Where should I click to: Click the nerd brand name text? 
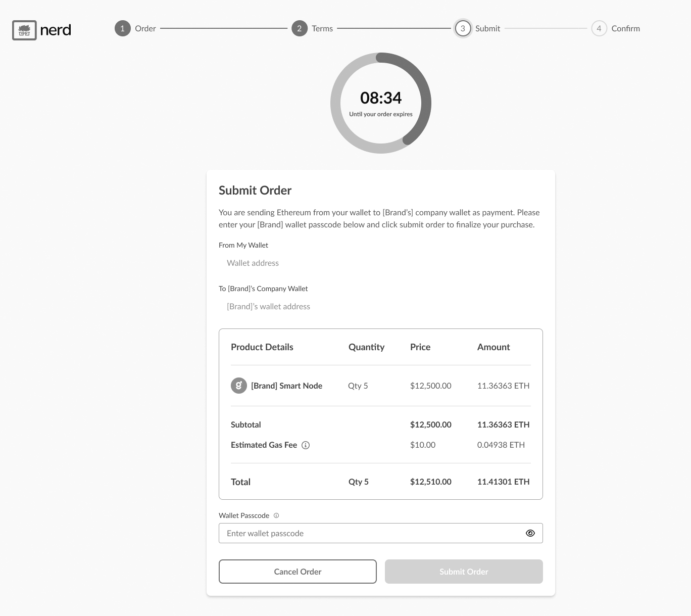pos(56,30)
